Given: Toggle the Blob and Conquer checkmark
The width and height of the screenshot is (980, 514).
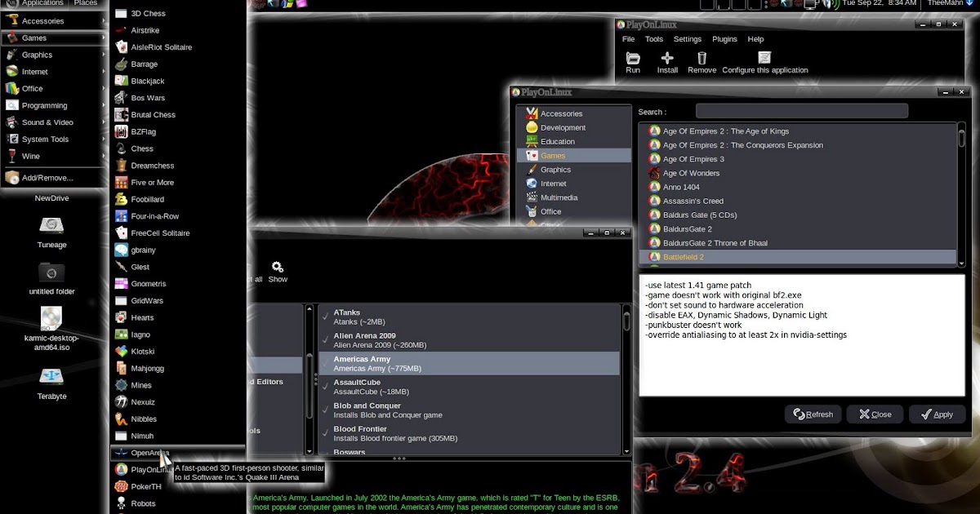Looking at the screenshot, I should coord(325,409).
